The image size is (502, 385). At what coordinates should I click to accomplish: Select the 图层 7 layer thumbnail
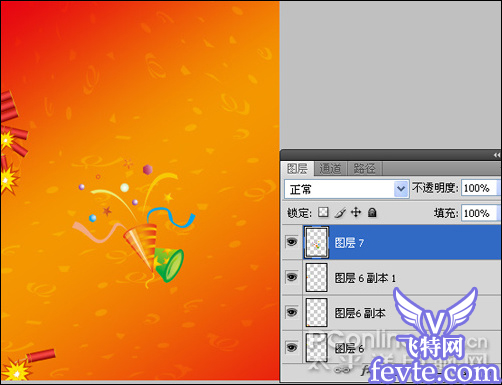[316, 242]
